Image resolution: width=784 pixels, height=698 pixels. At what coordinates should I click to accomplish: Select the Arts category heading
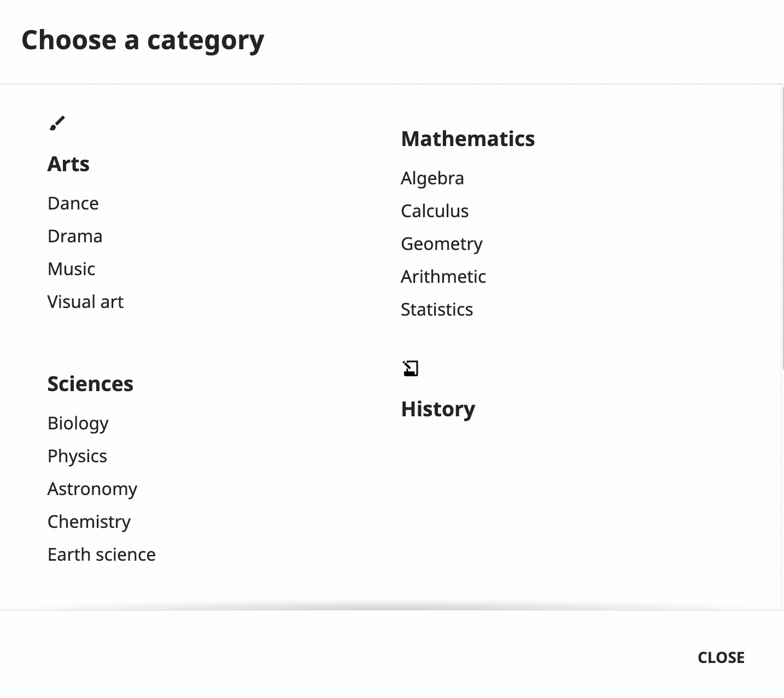[68, 164]
